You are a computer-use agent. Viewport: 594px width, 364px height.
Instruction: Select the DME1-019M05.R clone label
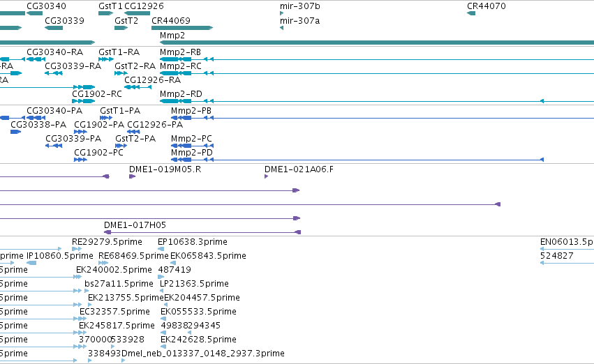165,169
